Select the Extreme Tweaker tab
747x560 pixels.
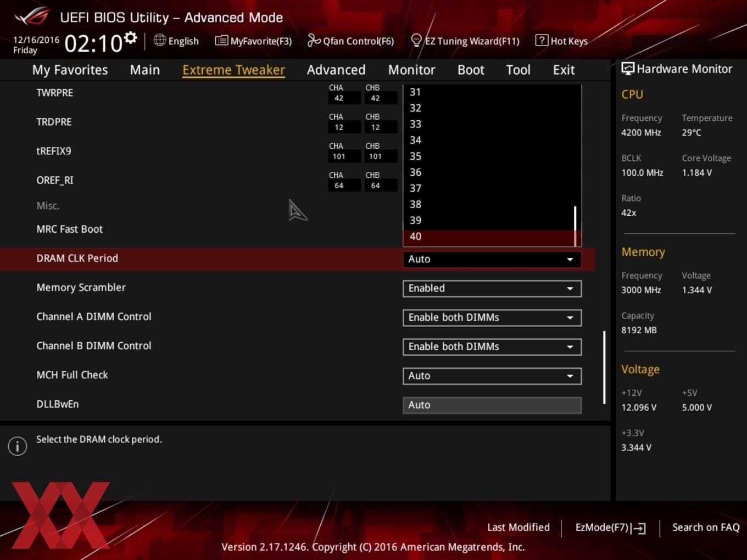click(x=233, y=70)
